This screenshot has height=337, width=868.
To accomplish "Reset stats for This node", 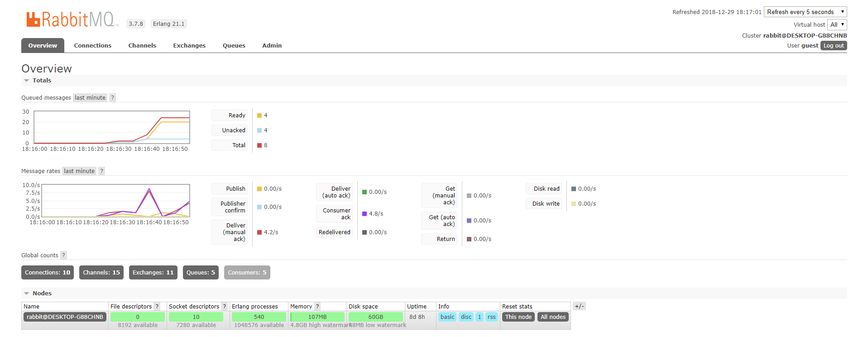I will [x=518, y=317].
